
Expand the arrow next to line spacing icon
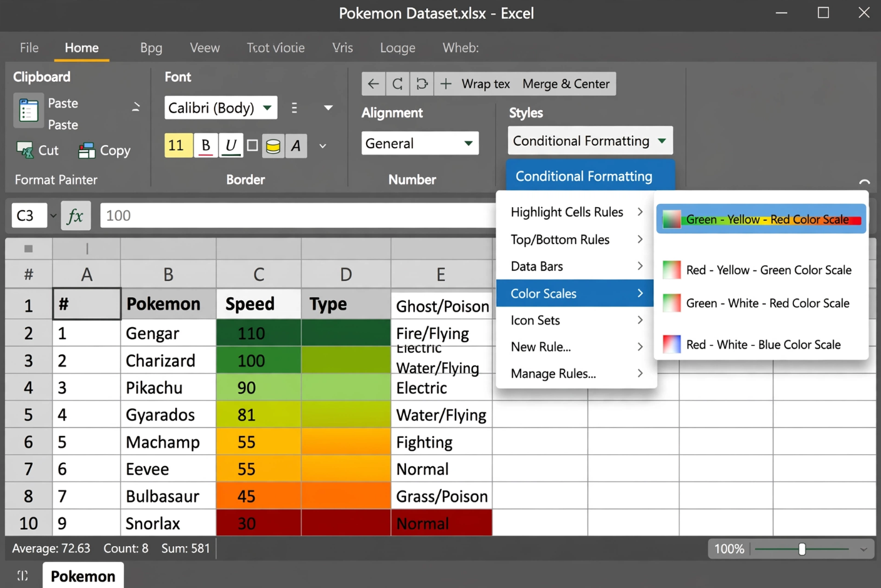click(x=328, y=108)
